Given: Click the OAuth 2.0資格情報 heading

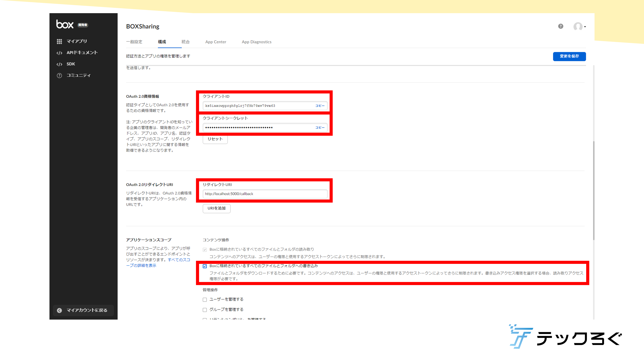Looking at the screenshot, I should tap(143, 96).
